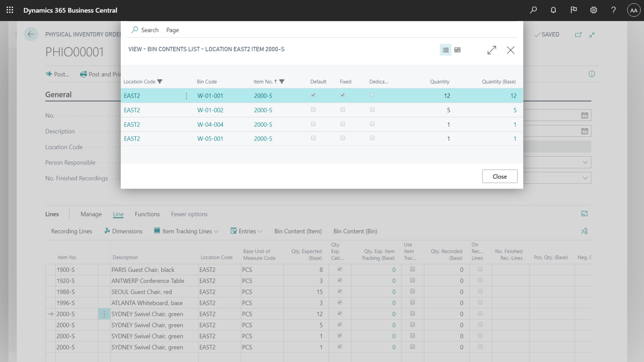Open Bin Content (Bin) action
The image size is (644, 362).
coord(355,231)
